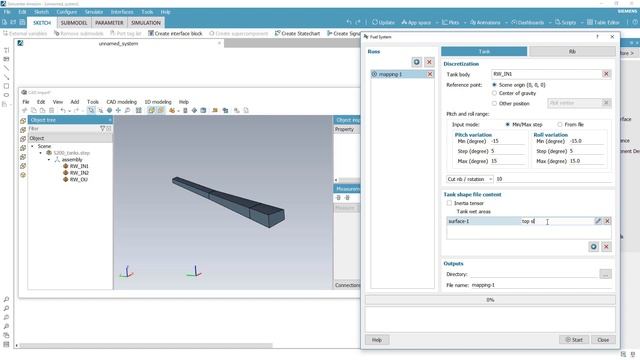Choose From file input mode
The width and height of the screenshot is (640, 360).
pos(560,124)
